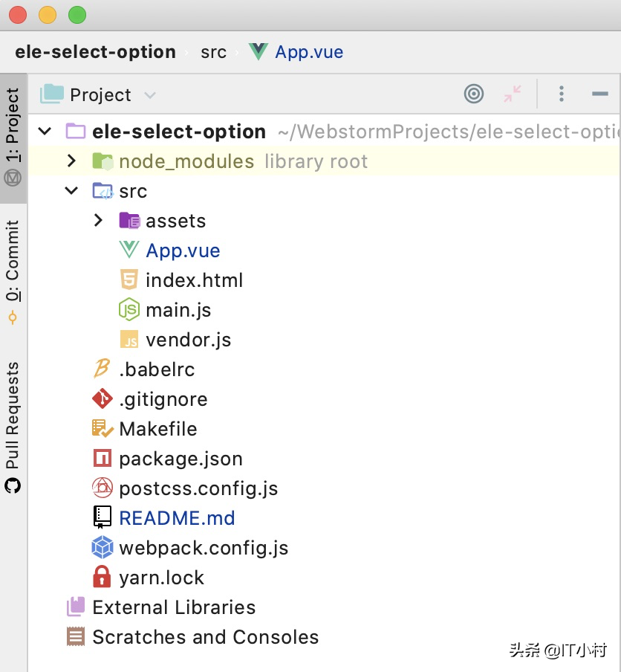Select the assets folder label

175,221
